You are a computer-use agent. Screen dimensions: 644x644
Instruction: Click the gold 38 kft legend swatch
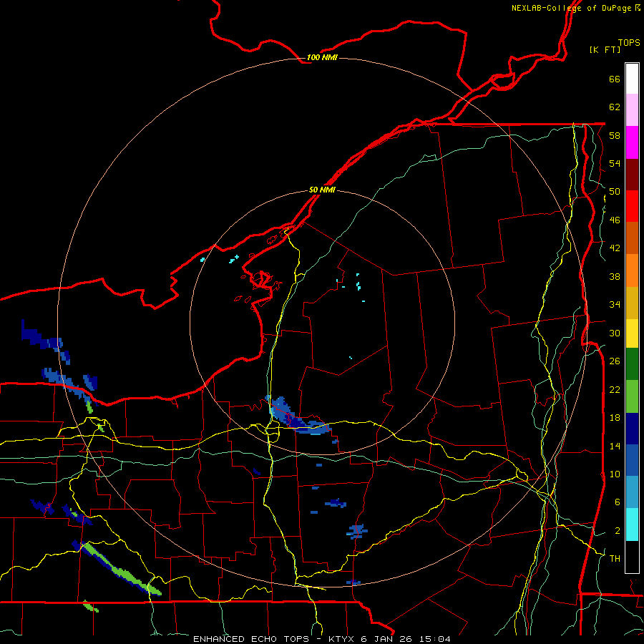click(x=632, y=303)
